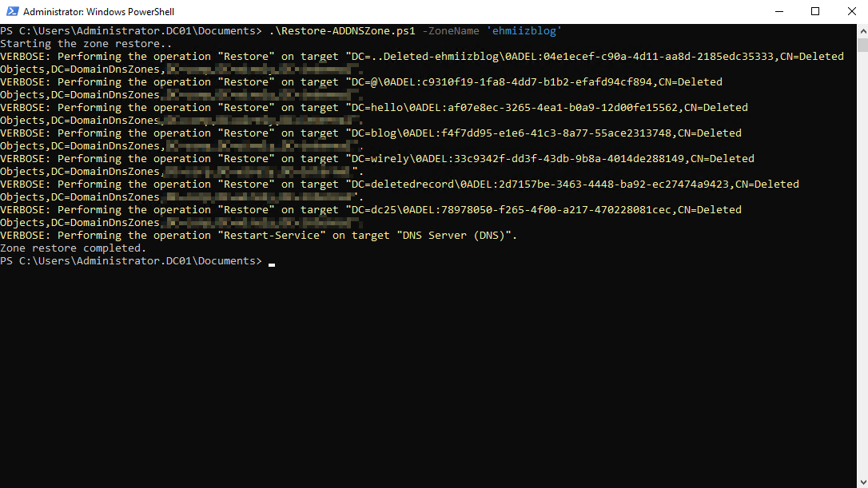
Task: Click the vertical scrollbar thumb
Action: click(863, 45)
